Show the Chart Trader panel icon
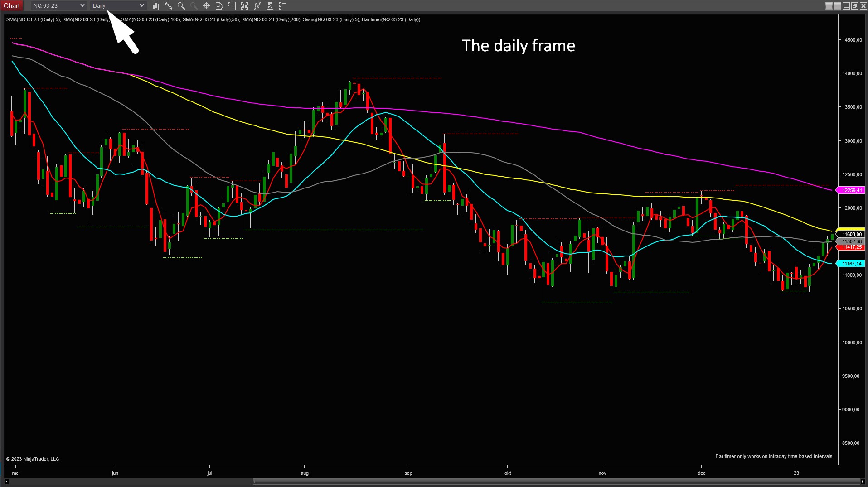 (232, 6)
